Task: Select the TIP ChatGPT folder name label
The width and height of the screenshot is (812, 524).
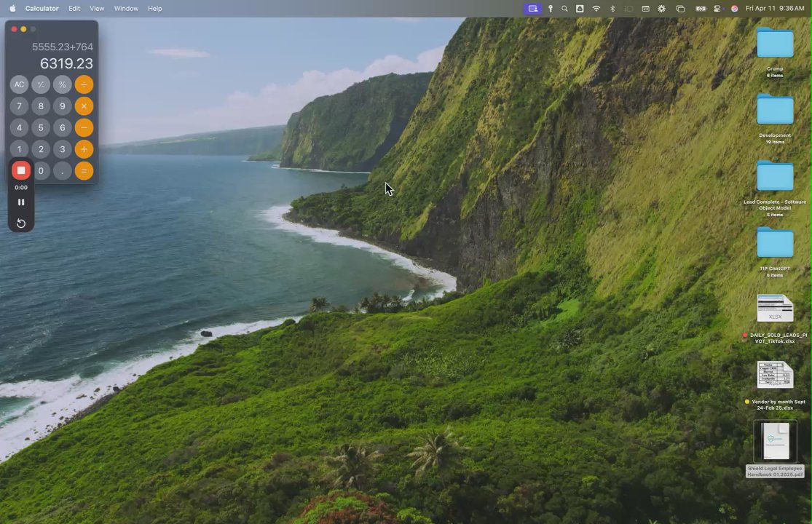Action: (775, 269)
